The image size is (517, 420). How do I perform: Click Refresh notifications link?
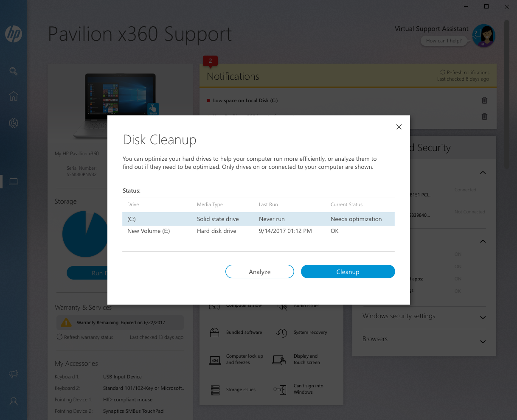[x=468, y=73]
